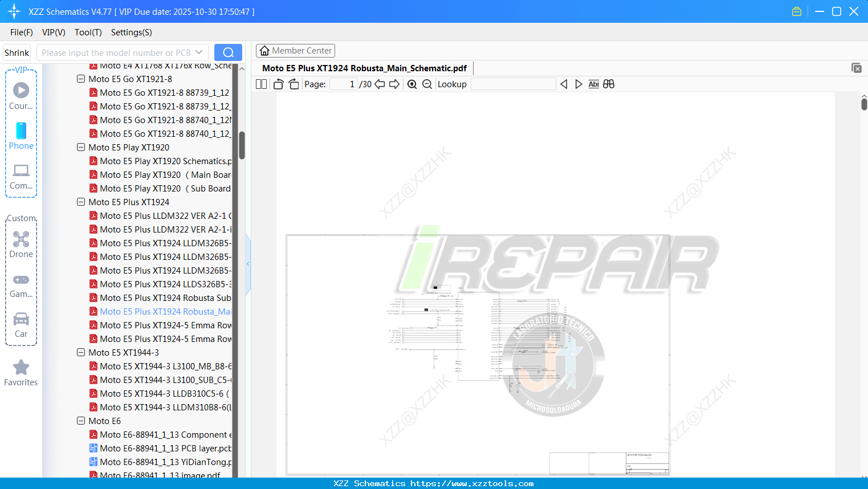
Task: Collapse the Moto E5 Plus XT1924 group
Action: pos(81,202)
